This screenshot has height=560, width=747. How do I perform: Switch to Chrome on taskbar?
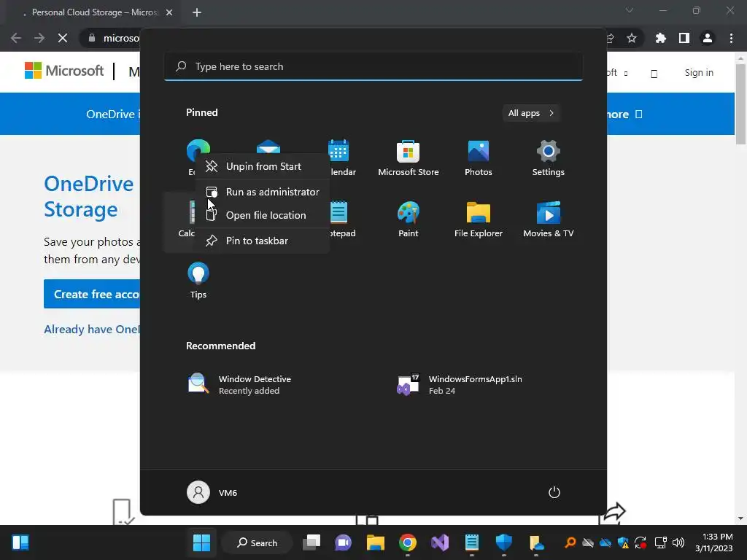pos(407,542)
